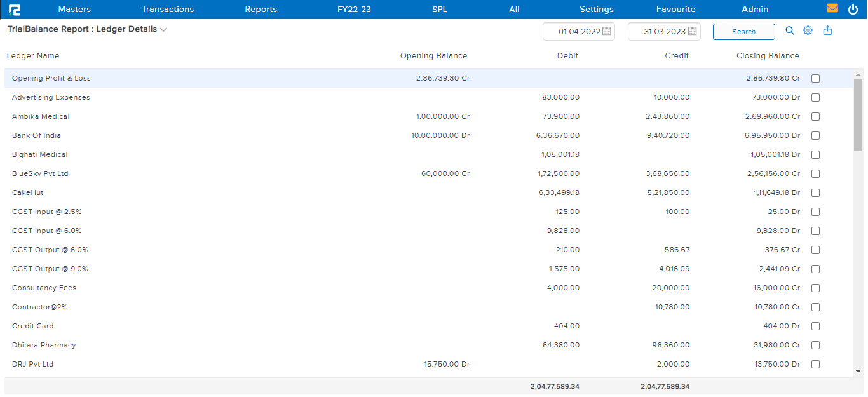Open the SPL company selector
Screen dimensions: 868x397
pyautogui.click(x=439, y=10)
